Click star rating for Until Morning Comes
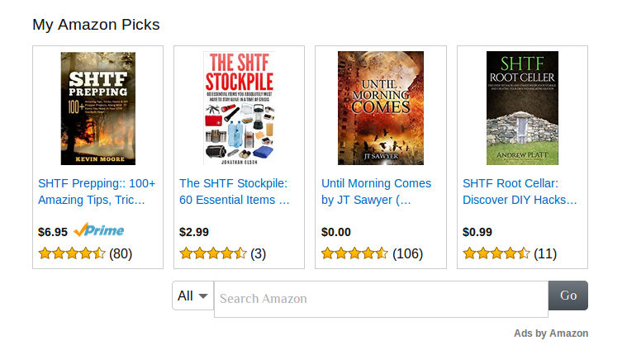 [354, 253]
